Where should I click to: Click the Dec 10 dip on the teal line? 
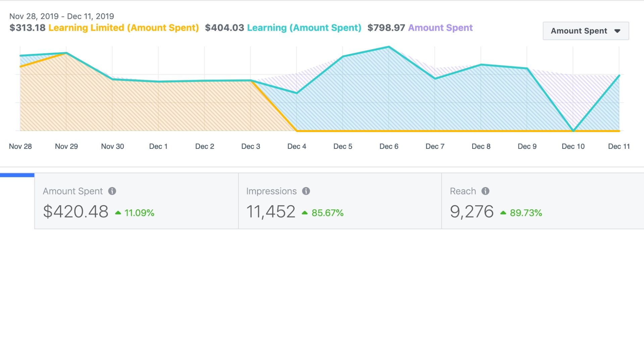click(x=573, y=131)
